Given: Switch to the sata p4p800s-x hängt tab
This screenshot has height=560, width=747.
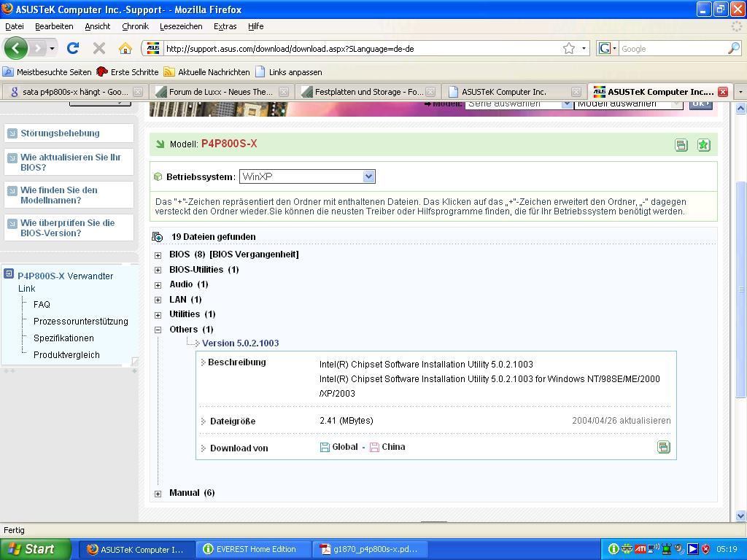Looking at the screenshot, I should pyautogui.click(x=74, y=92).
